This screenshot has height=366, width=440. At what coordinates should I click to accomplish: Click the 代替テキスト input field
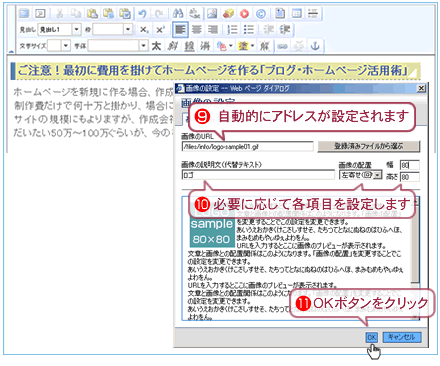[258, 175]
